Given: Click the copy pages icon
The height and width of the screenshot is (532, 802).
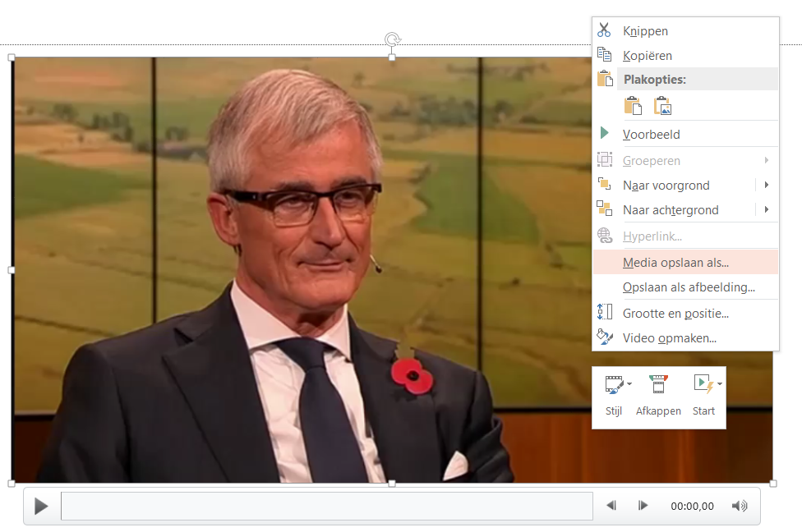Looking at the screenshot, I should (x=604, y=55).
